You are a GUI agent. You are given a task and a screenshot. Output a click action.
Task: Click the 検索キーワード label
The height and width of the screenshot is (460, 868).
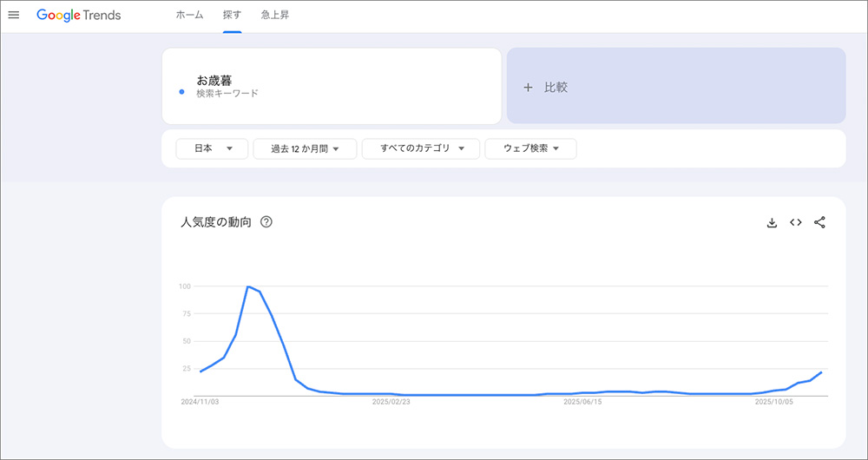[x=227, y=94]
